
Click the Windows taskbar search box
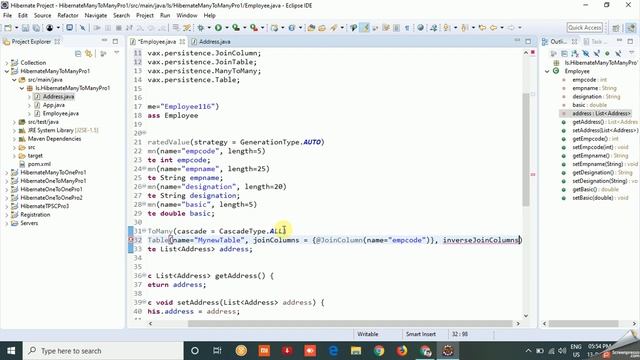pyautogui.click(x=103, y=351)
